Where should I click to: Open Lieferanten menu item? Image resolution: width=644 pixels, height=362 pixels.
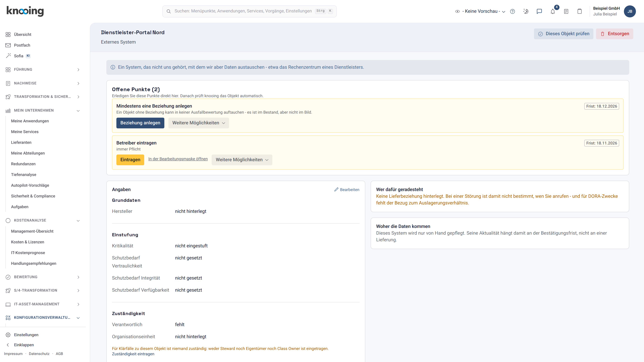click(21, 142)
